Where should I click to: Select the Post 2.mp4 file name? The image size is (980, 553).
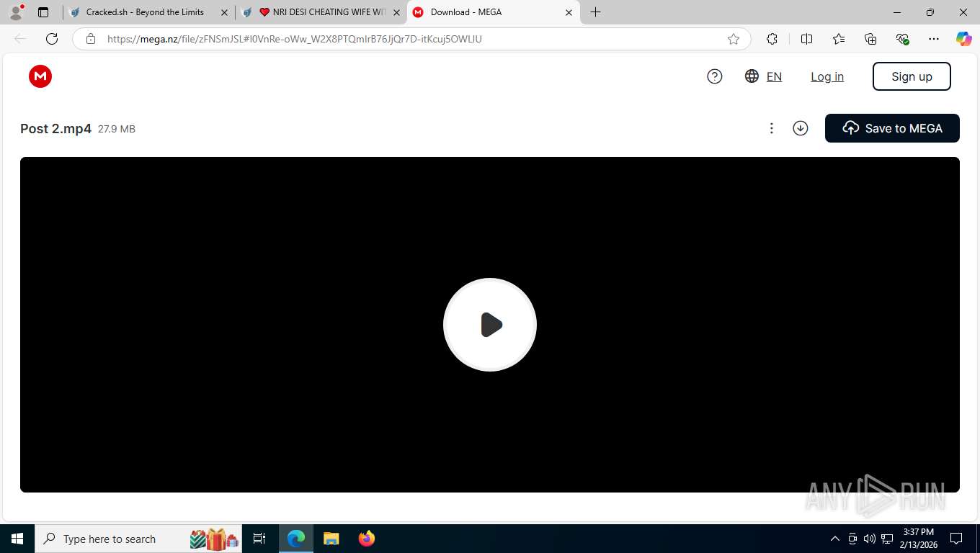(55, 129)
